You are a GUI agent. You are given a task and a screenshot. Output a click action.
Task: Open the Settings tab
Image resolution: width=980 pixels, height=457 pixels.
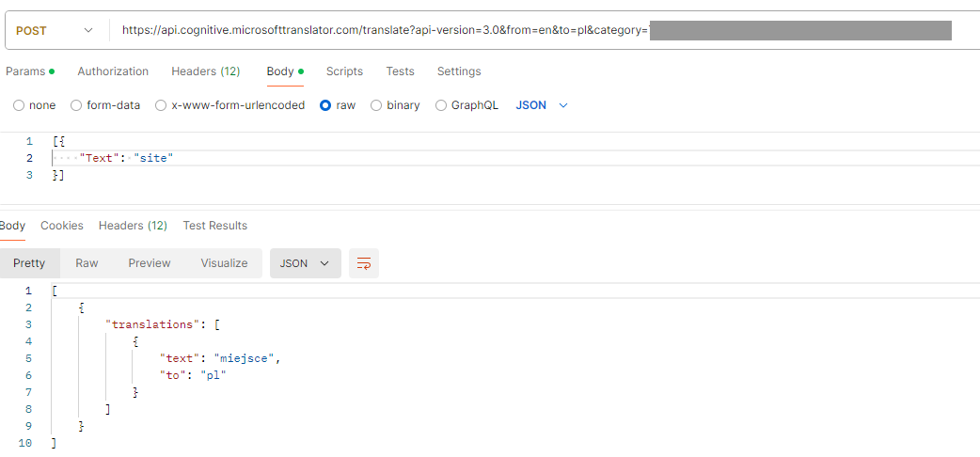[459, 71]
